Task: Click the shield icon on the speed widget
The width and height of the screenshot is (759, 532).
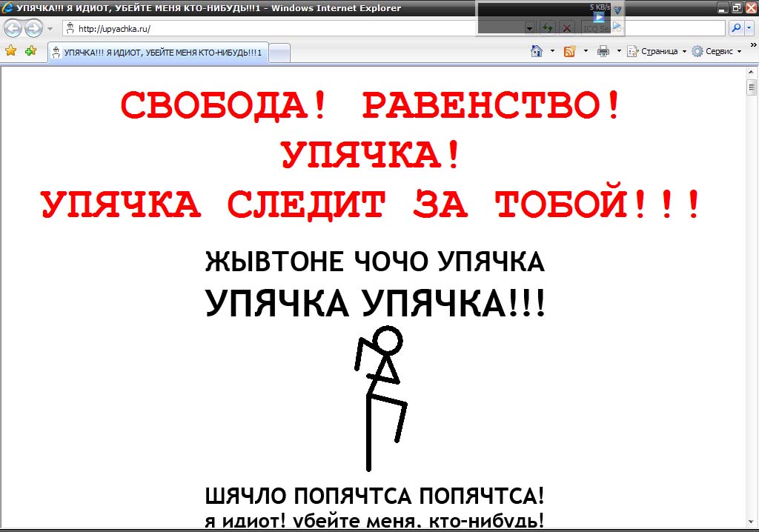Action: (x=617, y=10)
